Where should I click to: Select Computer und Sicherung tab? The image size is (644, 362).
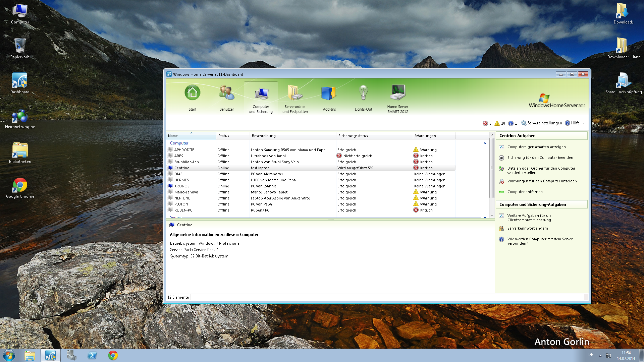click(261, 98)
